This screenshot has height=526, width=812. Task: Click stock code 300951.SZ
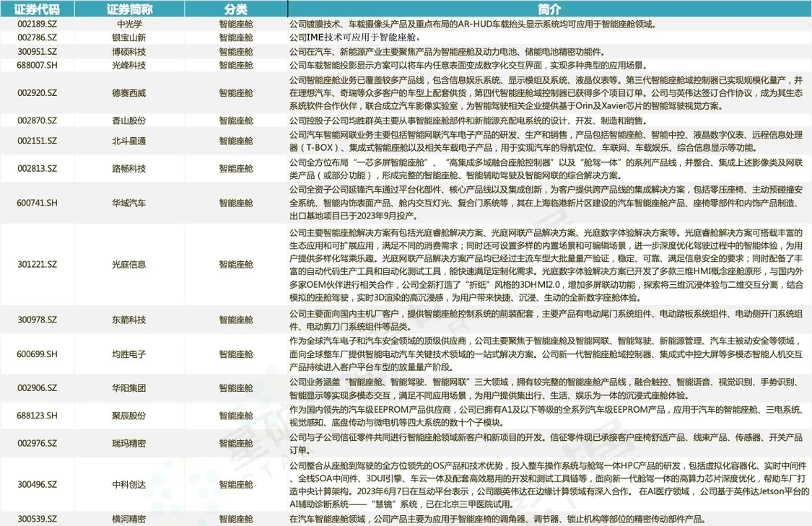[x=37, y=51]
